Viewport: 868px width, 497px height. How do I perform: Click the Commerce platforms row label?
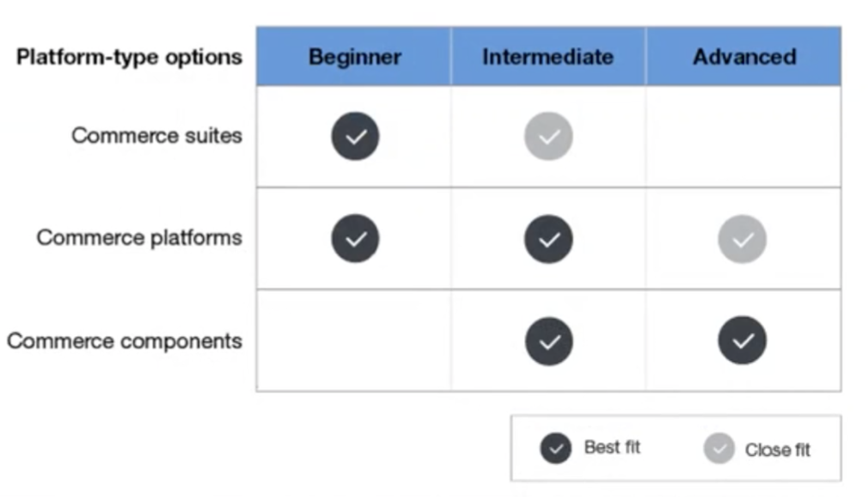pyautogui.click(x=139, y=237)
